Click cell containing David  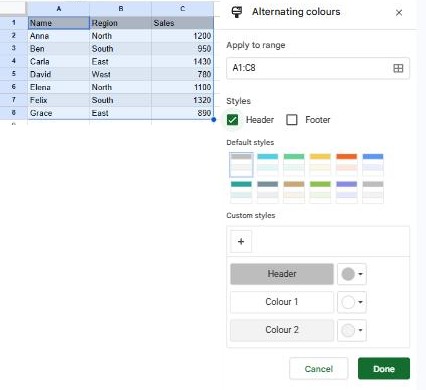[59, 74]
